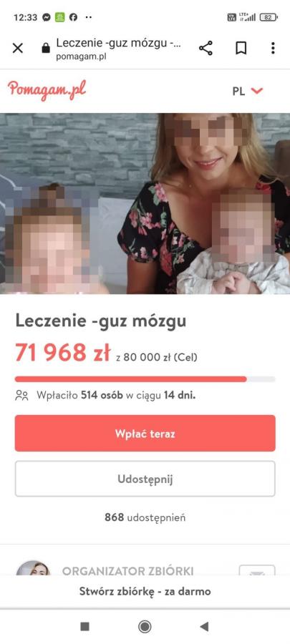
Task: Select Stwórz zbiórkę - za darmo banner
Action: pos(145,592)
